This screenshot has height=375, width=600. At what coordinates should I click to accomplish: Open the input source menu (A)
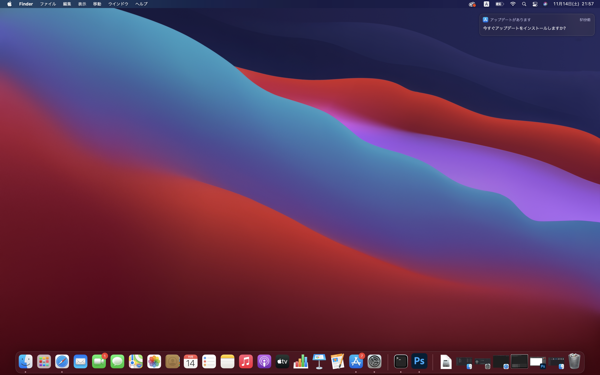tap(486, 4)
